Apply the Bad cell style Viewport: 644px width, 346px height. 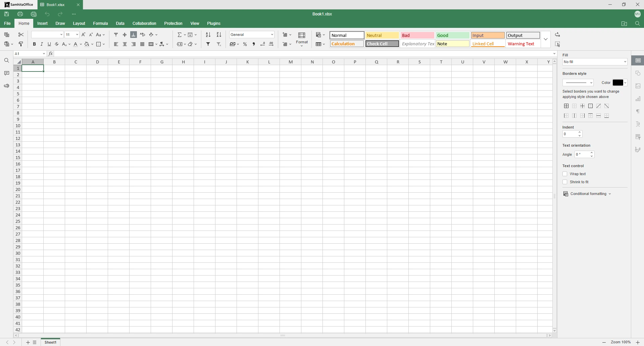click(x=417, y=35)
